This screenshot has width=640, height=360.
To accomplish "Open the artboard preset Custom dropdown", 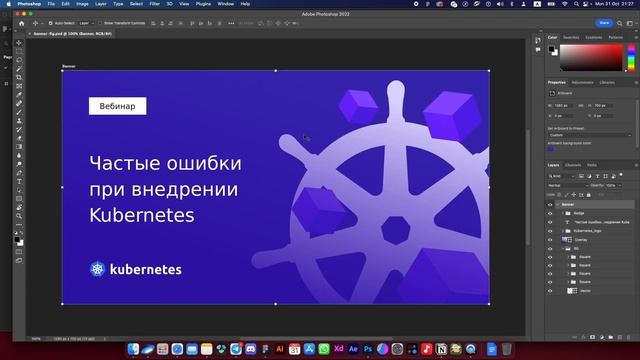I will point(589,135).
